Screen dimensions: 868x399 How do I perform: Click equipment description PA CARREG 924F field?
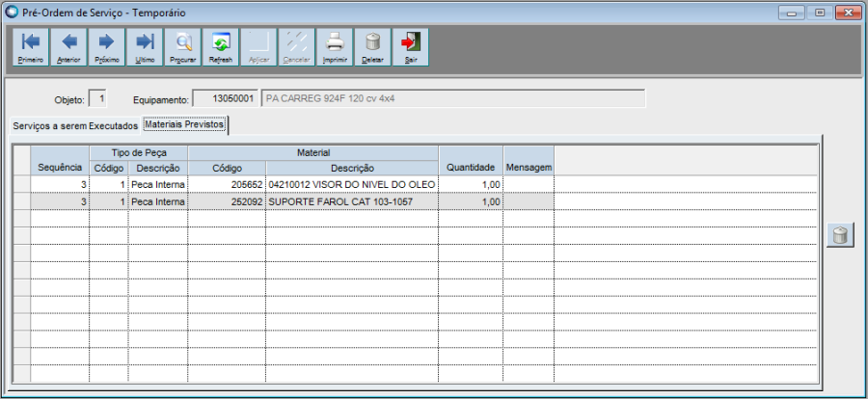pos(452,99)
